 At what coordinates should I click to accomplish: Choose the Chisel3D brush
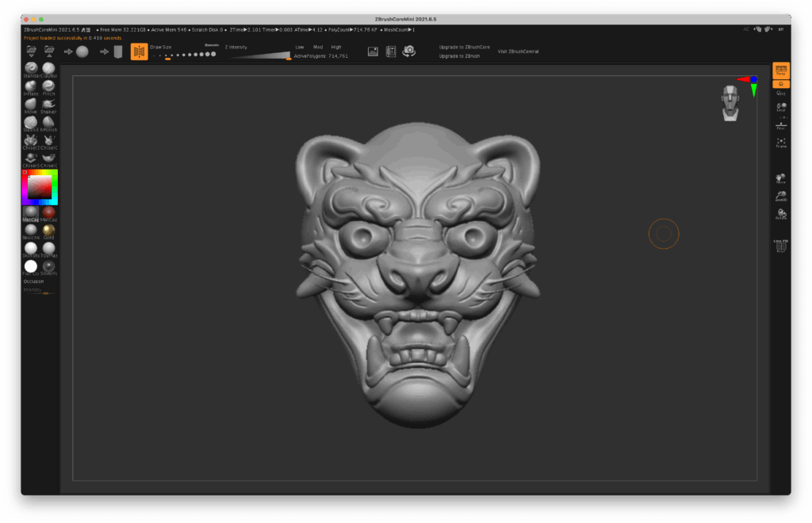(x=31, y=142)
